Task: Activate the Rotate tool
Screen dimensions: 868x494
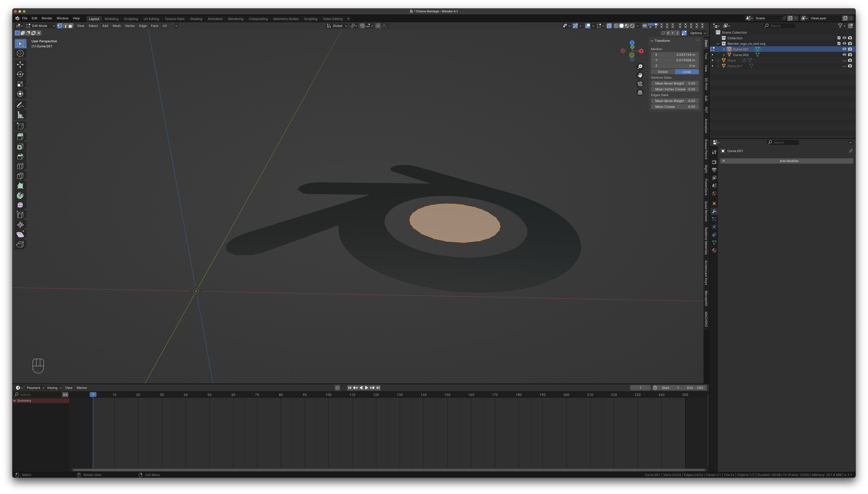Action: pyautogui.click(x=20, y=74)
